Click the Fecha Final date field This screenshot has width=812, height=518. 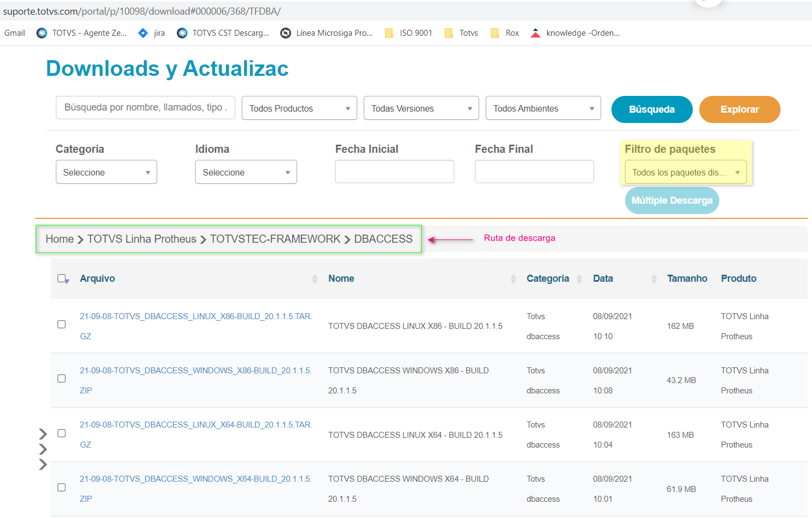point(534,172)
